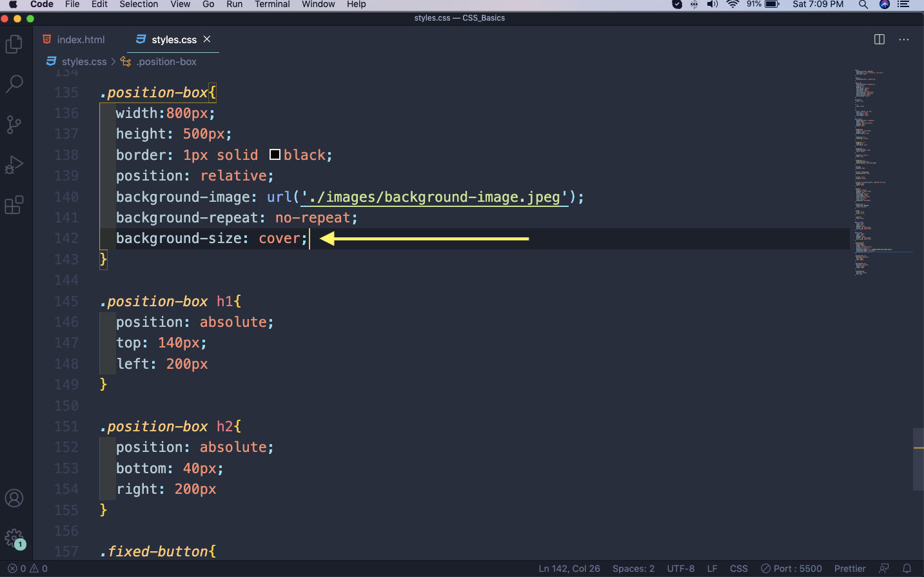
Task: Open the Run and Debug view
Action: click(x=14, y=165)
